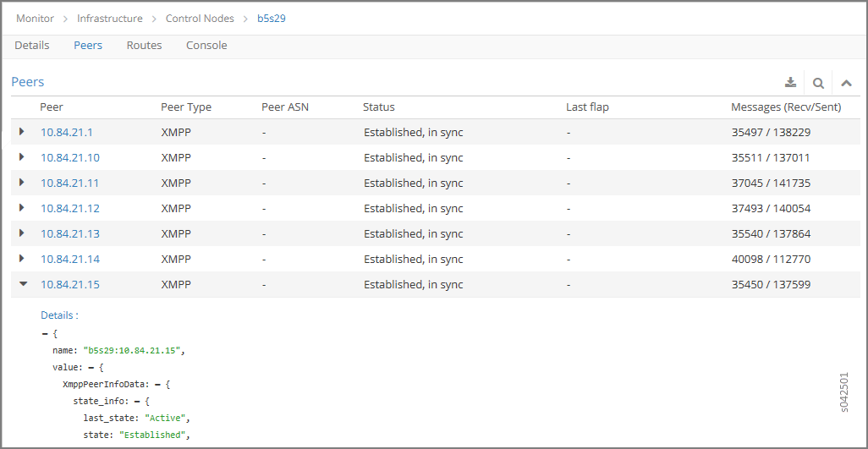Select the Peers tab
The height and width of the screenshot is (449, 868).
(x=88, y=46)
